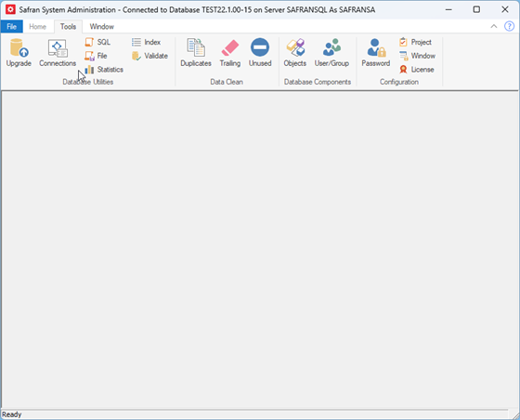The height and width of the screenshot is (420, 520).
Task: Open the Connections utility
Action: coord(58,53)
